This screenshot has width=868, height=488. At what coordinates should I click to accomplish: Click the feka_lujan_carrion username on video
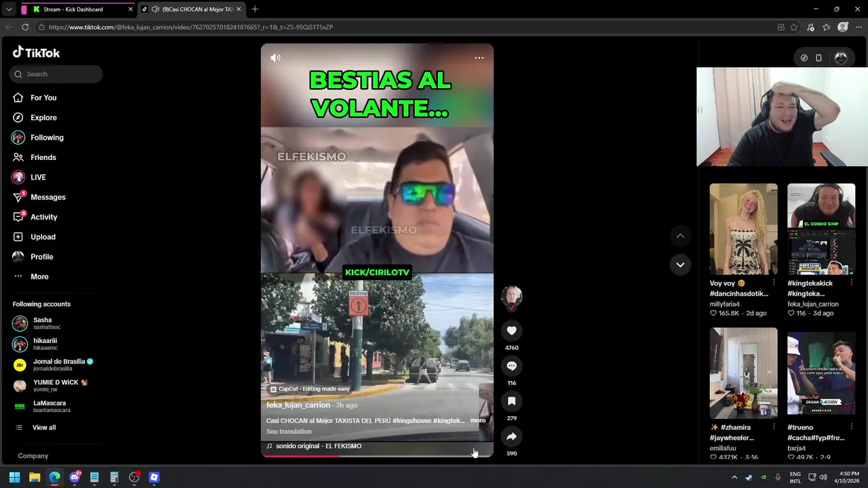click(x=298, y=405)
